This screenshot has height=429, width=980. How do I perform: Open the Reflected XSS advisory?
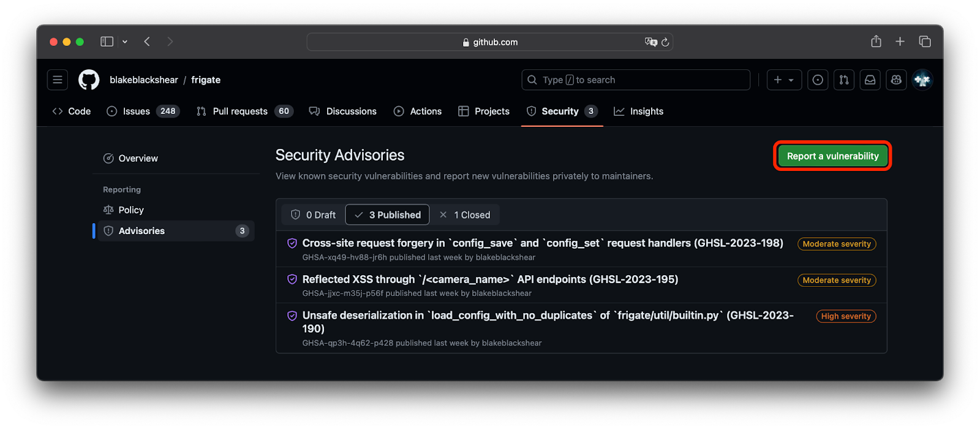[490, 279]
